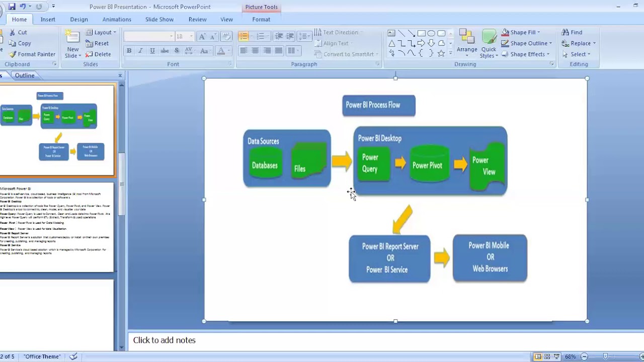Screen dimensions: 644x362
Task: Close the slides thumbnail pane
Action: pos(120,75)
